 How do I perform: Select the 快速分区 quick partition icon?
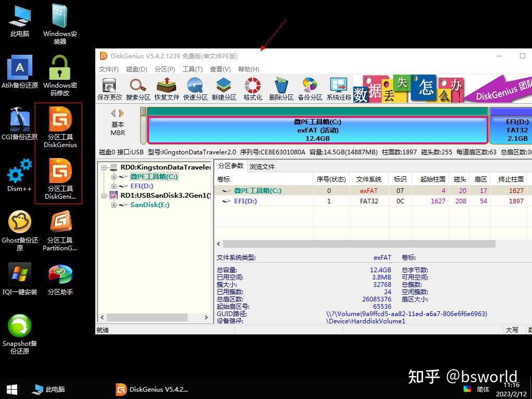pyautogui.click(x=195, y=89)
